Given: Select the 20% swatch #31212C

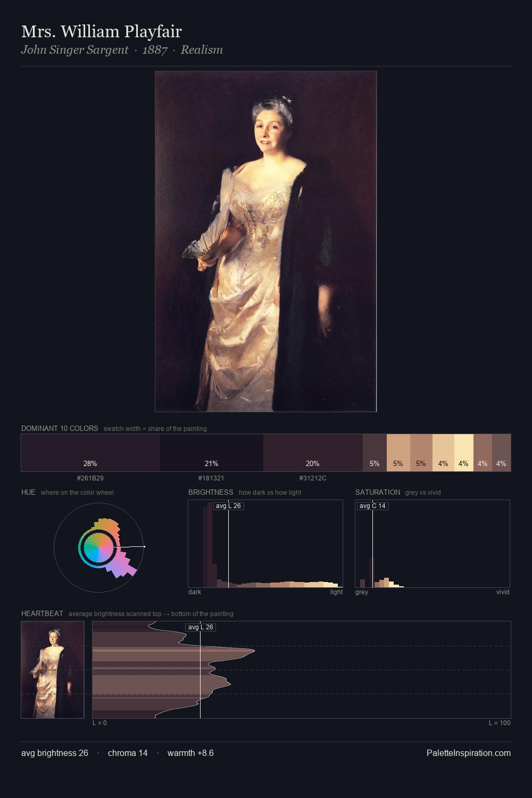Looking at the screenshot, I should (x=313, y=453).
